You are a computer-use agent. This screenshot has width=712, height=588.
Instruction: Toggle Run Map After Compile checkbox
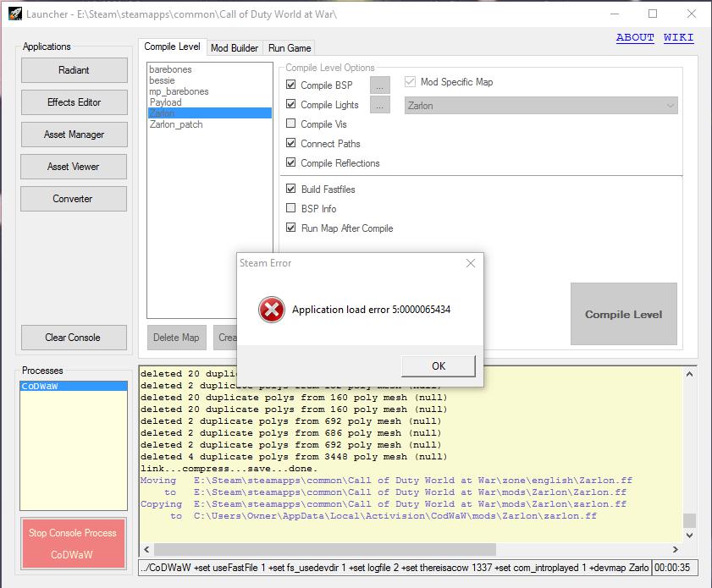[291, 228]
